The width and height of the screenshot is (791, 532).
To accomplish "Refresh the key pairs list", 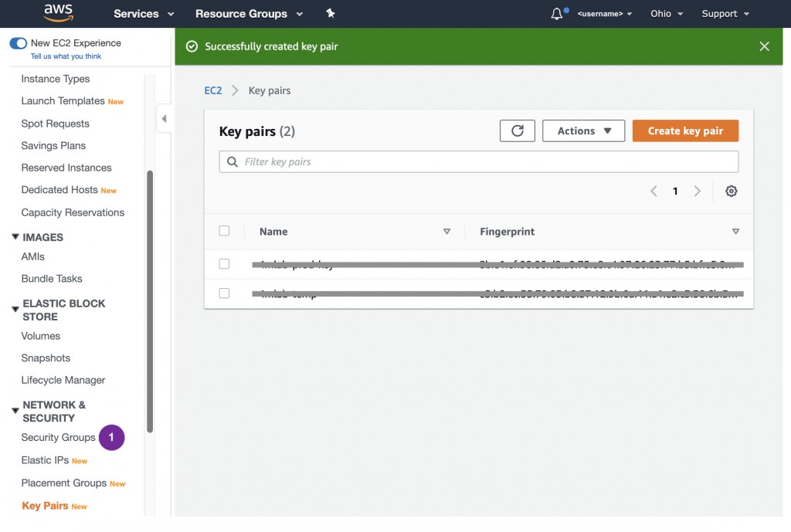I will tap(518, 131).
